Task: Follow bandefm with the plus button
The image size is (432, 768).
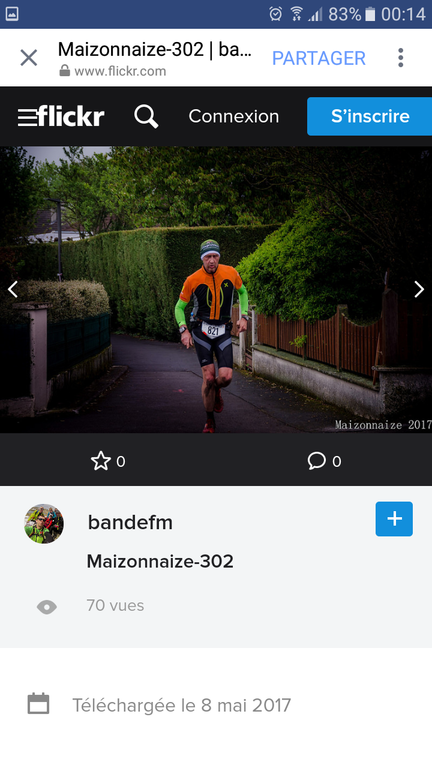Action: [394, 519]
